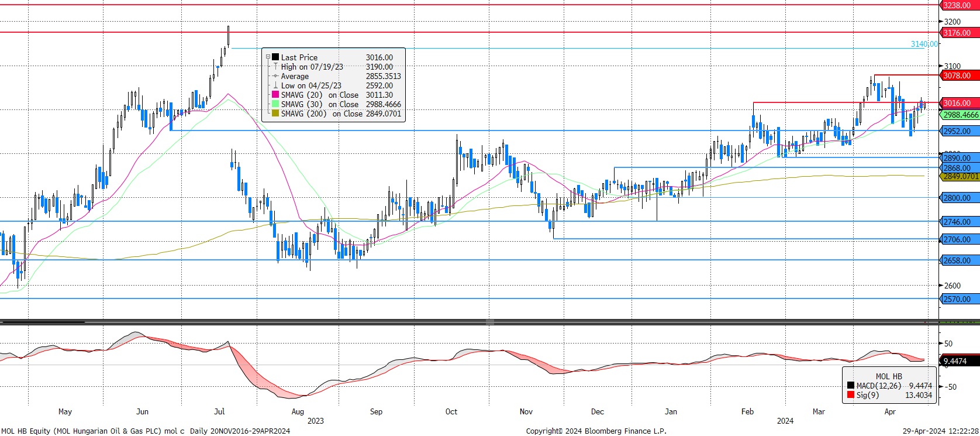Click the Feb label on time axis
This screenshot has width=980, height=436.
tap(748, 411)
